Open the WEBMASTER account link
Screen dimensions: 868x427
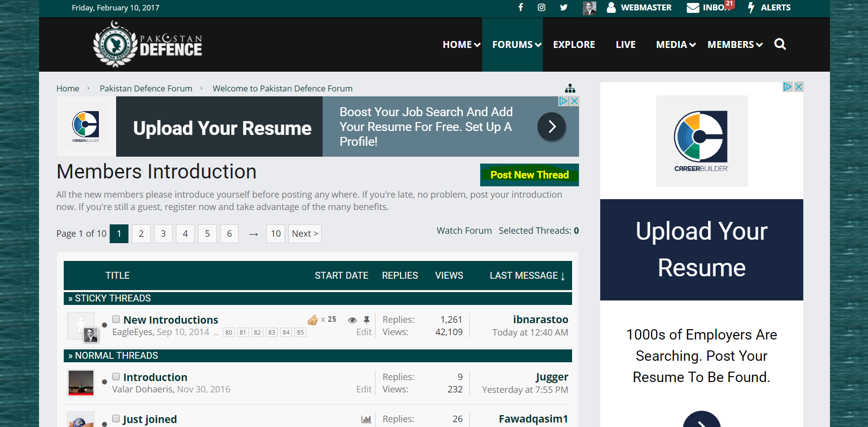tap(639, 7)
